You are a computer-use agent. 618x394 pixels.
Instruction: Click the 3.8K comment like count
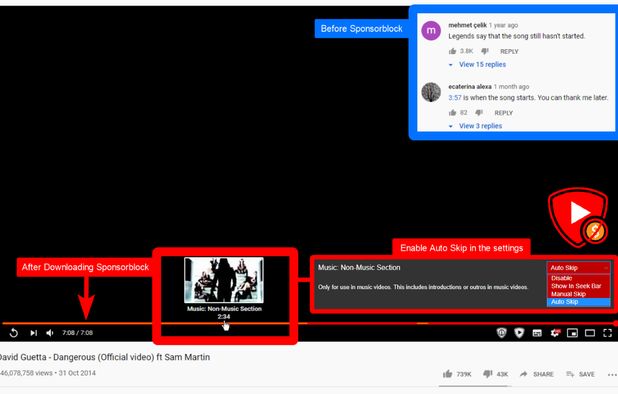pyautogui.click(x=467, y=51)
